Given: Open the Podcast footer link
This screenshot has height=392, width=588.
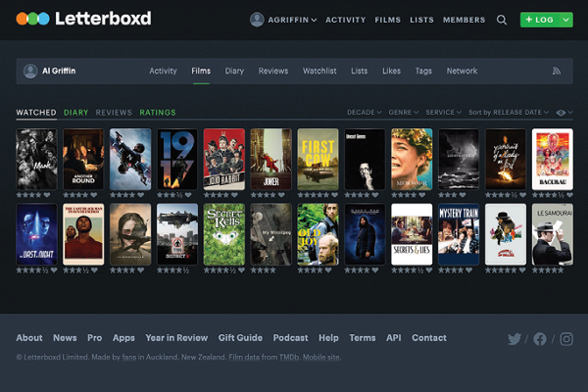Looking at the screenshot, I should (x=291, y=338).
